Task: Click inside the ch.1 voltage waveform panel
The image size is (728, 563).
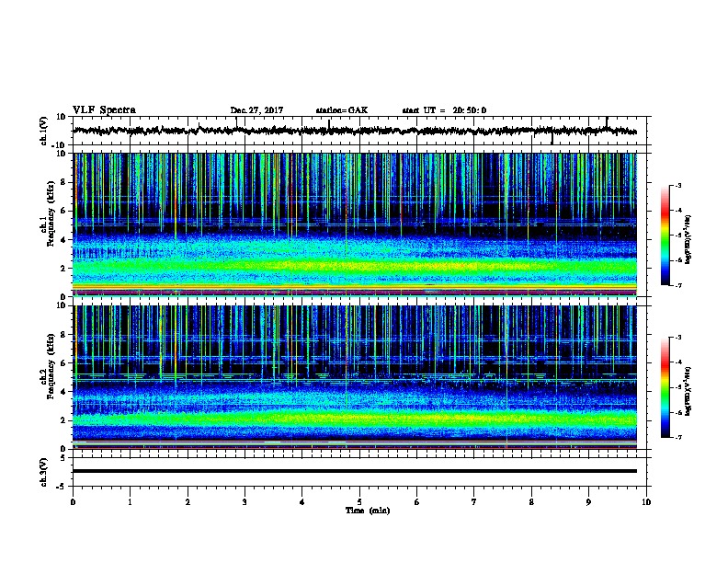Action: [361, 131]
